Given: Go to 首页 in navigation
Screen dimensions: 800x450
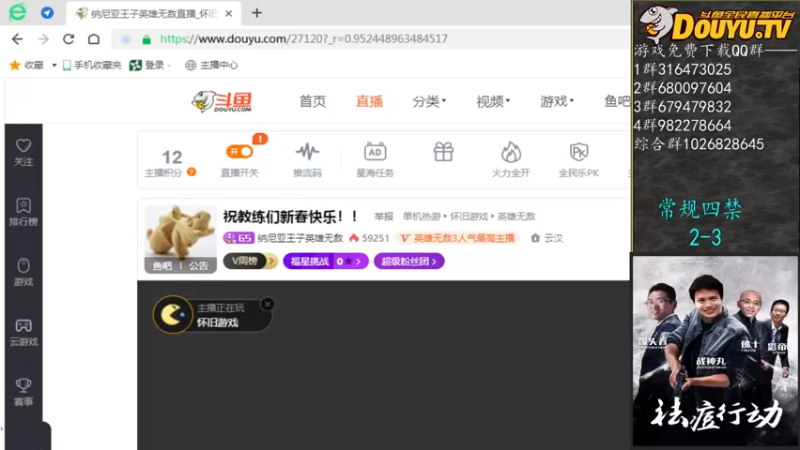Looking at the screenshot, I should coord(312,102).
